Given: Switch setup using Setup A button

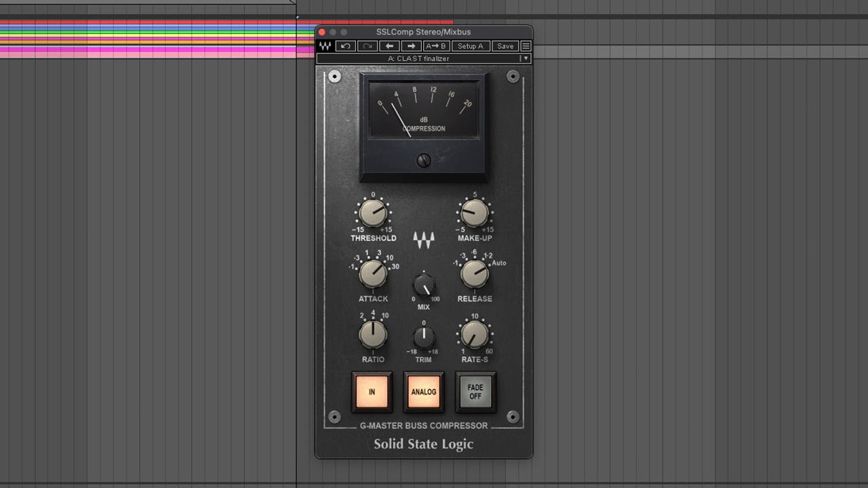Looking at the screenshot, I should [471, 46].
